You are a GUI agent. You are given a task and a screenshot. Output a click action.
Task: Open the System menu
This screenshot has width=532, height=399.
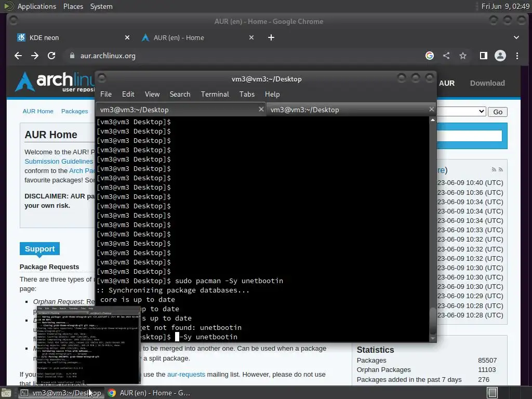(101, 6)
